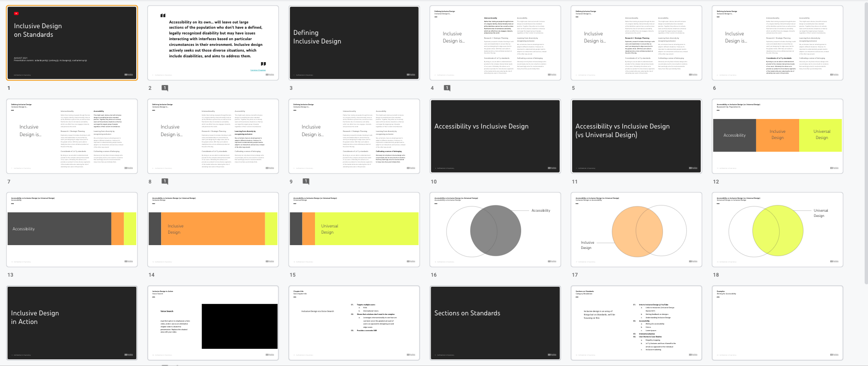This screenshot has height=366, width=868.
Task: Open the comment icon under slide 2
Action: pos(165,88)
